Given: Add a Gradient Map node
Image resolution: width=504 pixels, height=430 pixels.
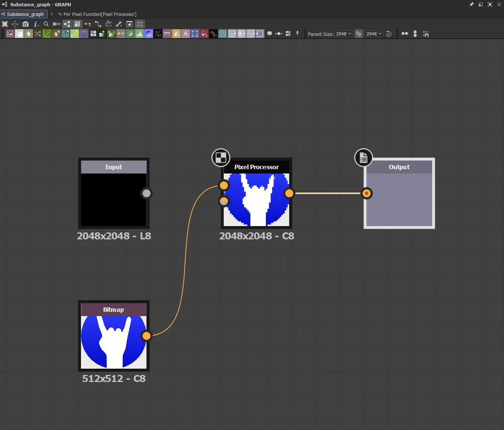Looking at the screenshot, I should pyautogui.click(x=112, y=34).
